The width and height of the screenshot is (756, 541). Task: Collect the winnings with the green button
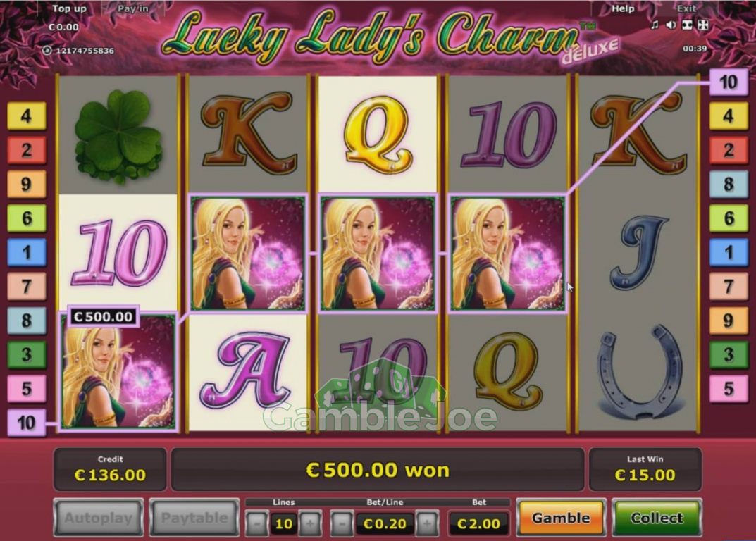click(x=657, y=518)
